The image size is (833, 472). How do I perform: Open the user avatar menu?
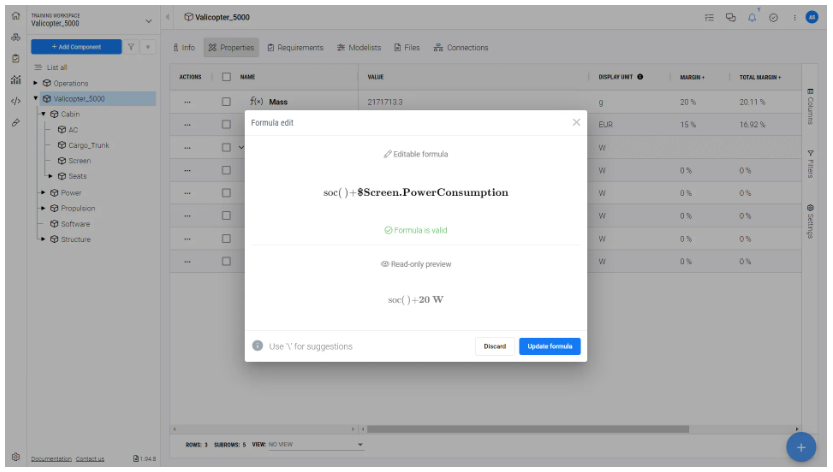point(812,18)
